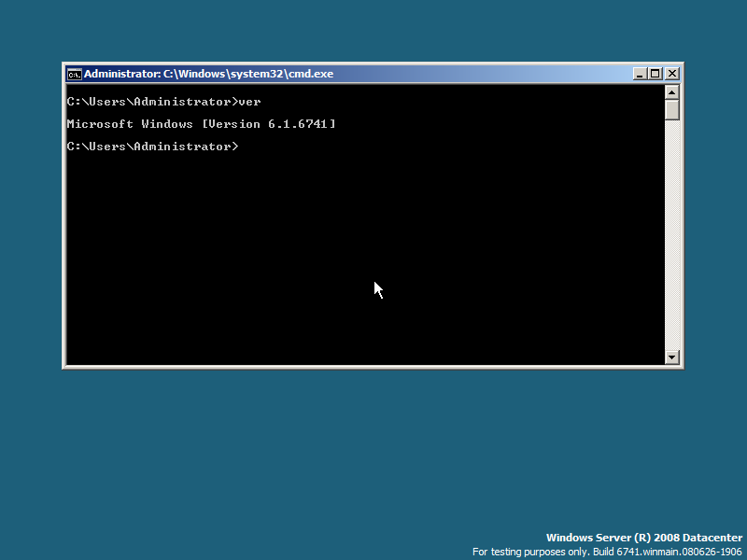Click the scrollbar up arrow
Image resolution: width=747 pixels, height=560 pixels.
pos(672,91)
